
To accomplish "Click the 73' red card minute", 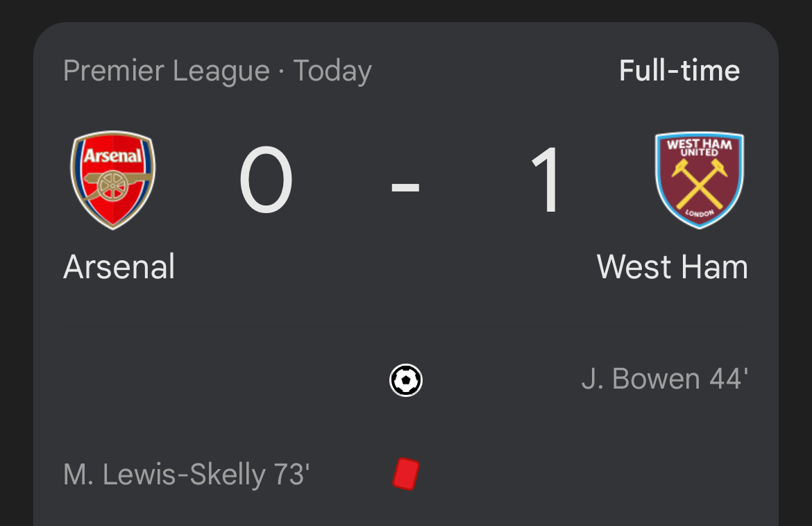I will (291, 475).
